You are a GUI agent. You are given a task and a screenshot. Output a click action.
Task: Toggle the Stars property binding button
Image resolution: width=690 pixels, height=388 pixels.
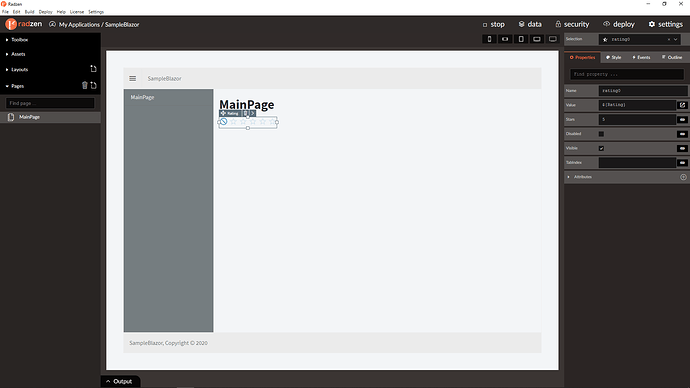click(x=683, y=119)
